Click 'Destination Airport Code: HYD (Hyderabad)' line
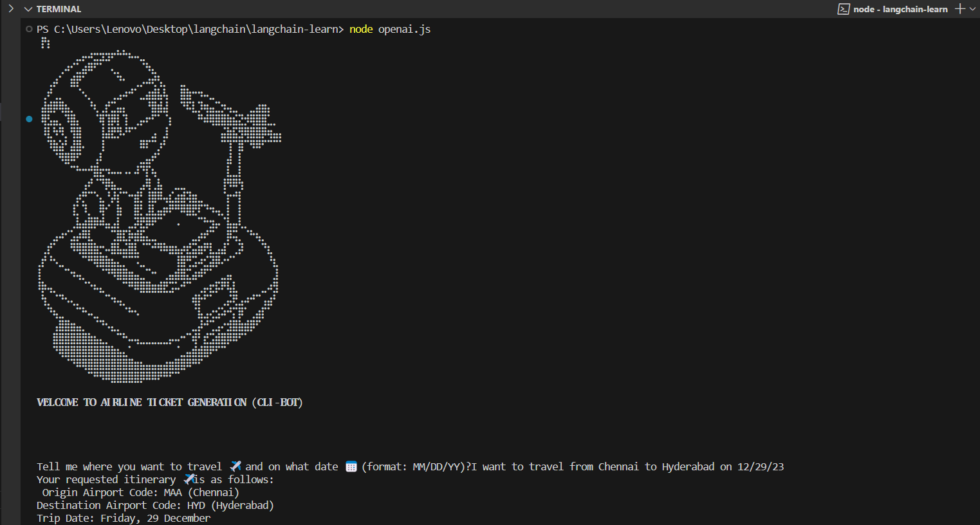Screen dimensions: 980x525 [x=155, y=505]
